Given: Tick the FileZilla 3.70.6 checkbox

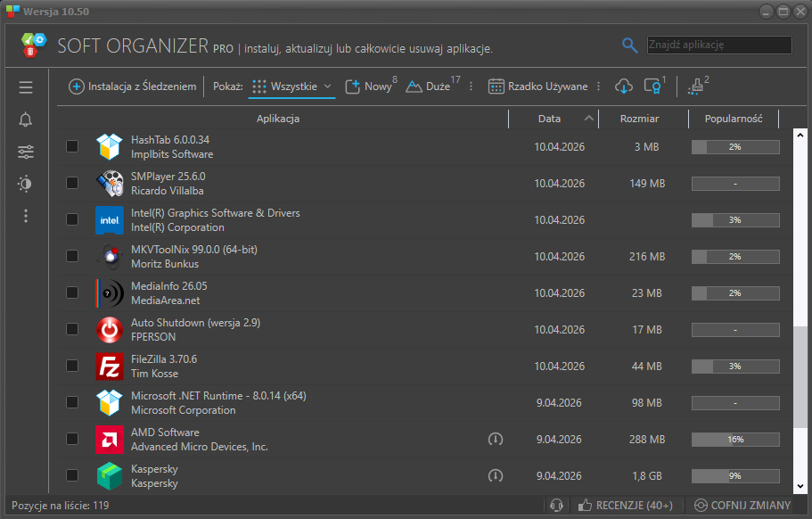Looking at the screenshot, I should (72, 366).
